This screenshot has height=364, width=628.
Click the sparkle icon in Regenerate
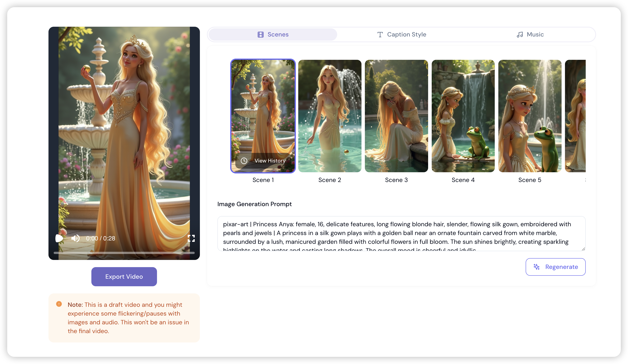(536, 267)
